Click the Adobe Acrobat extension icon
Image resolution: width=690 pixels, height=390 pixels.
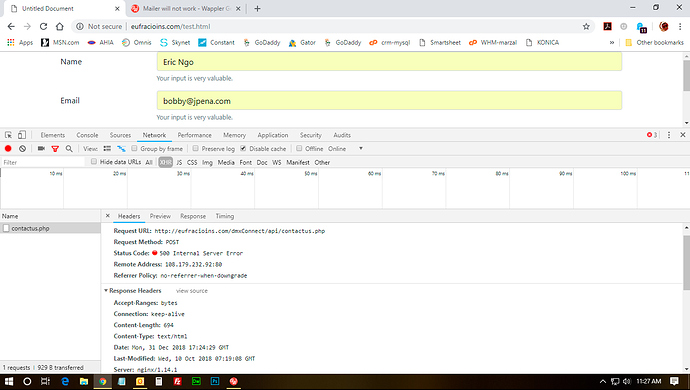[x=608, y=26]
